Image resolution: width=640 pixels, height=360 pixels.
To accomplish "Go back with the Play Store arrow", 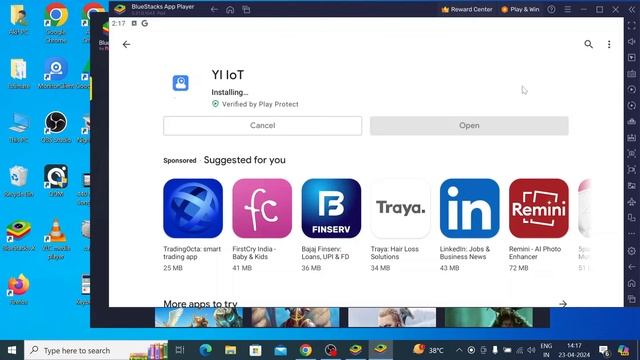I will pyautogui.click(x=126, y=44).
